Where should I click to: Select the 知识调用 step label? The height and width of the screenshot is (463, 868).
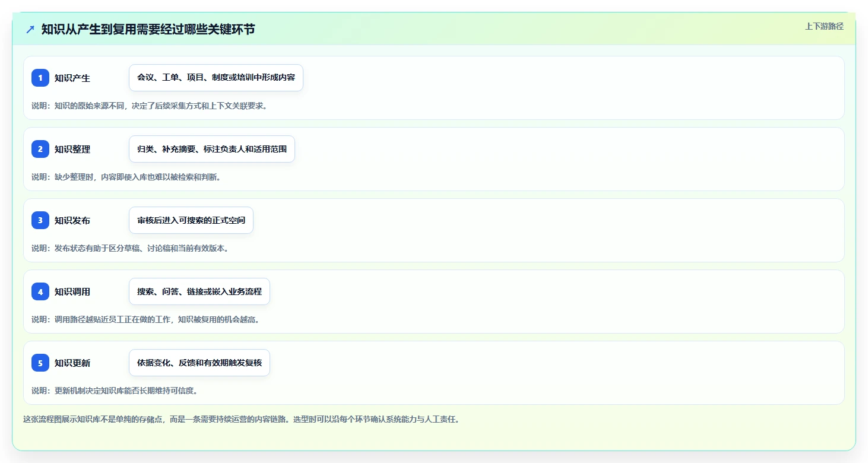[x=72, y=291]
